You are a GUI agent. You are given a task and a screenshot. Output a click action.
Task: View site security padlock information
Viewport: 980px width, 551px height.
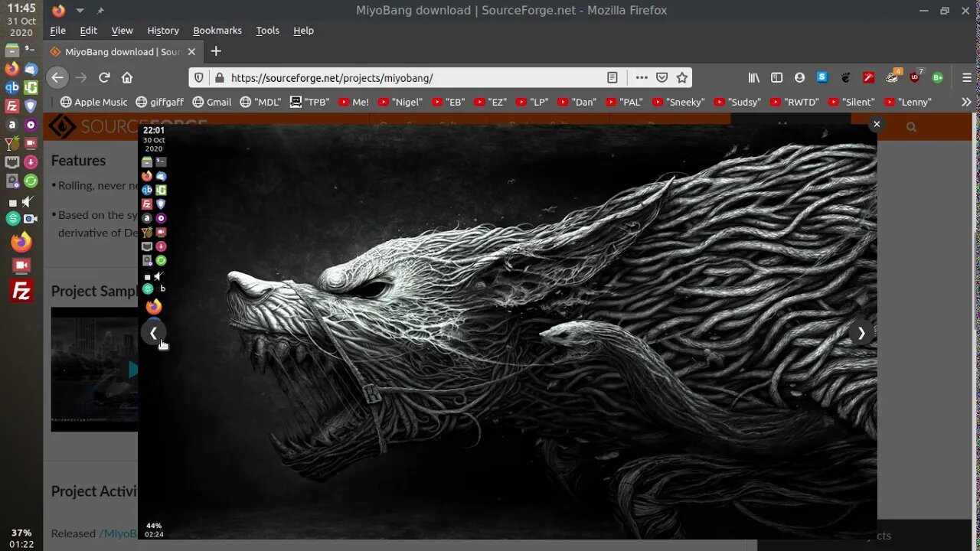click(220, 77)
